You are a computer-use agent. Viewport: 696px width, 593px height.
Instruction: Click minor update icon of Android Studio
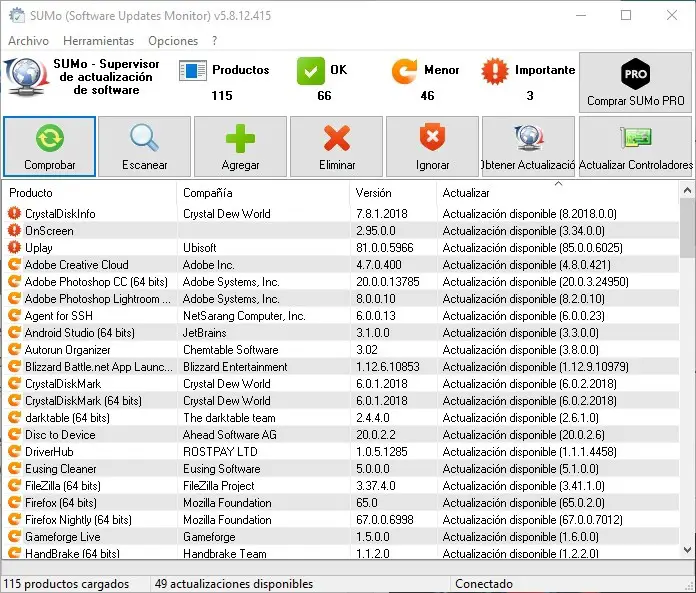[x=14, y=332]
